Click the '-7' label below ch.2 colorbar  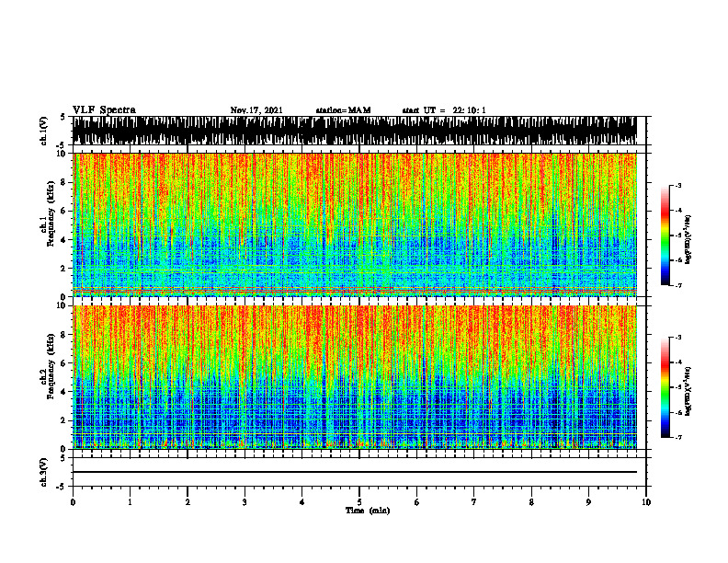[677, 438]
